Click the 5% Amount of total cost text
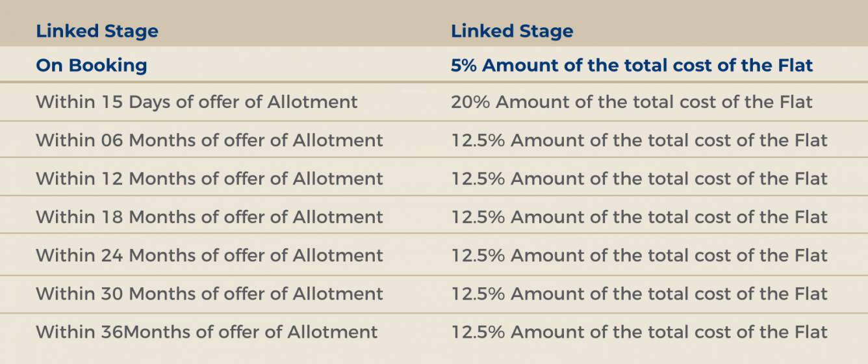 (632, 66)
